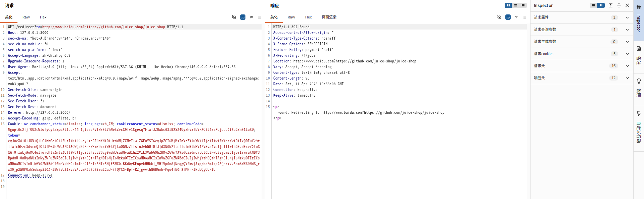Expand the 请求cookies section

click(x=627, y=54)
